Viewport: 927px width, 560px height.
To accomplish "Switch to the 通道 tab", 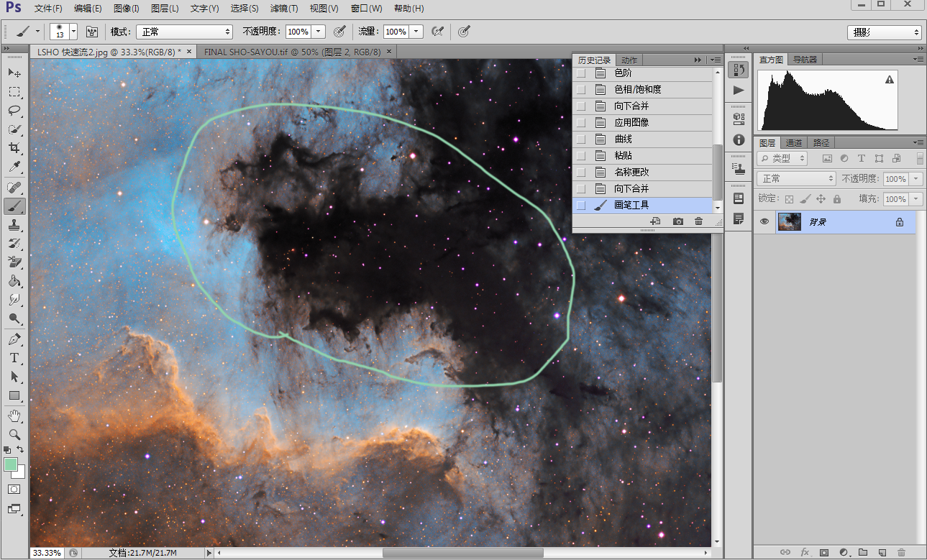I will (793, 143).
